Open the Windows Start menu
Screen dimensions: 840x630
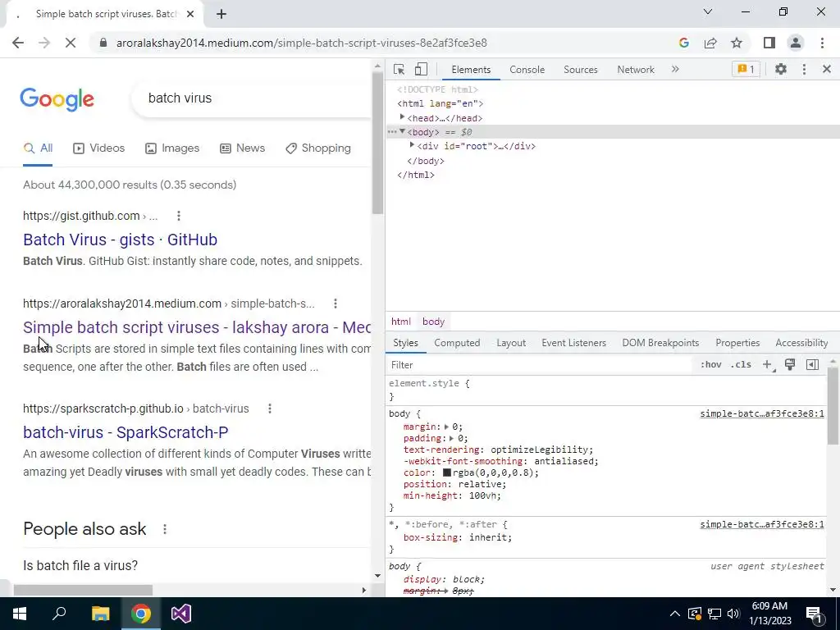tap(20, 614)
